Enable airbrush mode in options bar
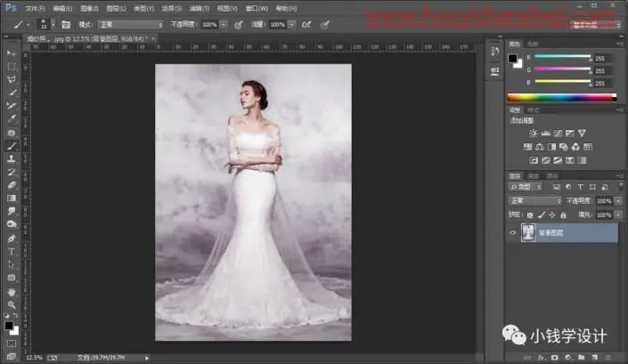The width and height of the screenshot is (628, 364). tap(306, 25)
